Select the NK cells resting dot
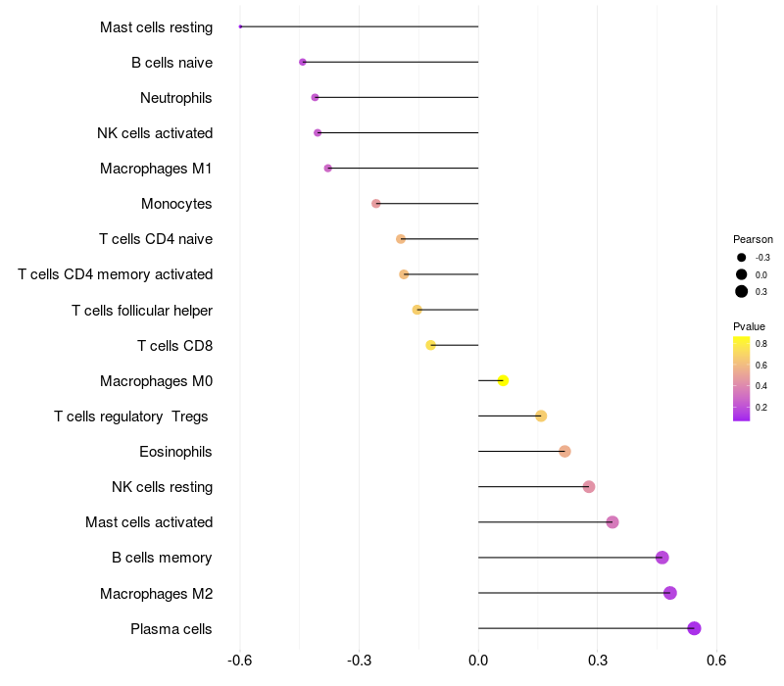 pyautogui.click(x=589, y=486)
